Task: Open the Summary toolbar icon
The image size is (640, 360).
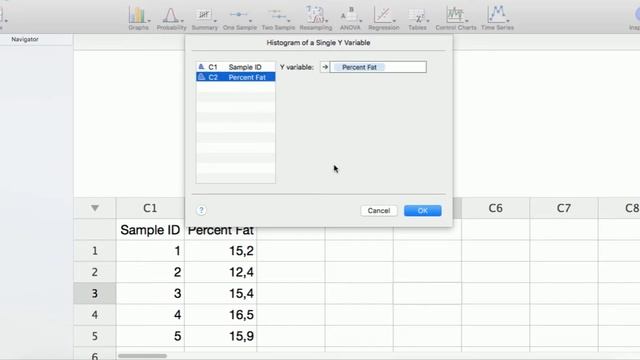Action: (x=204, y=18)
